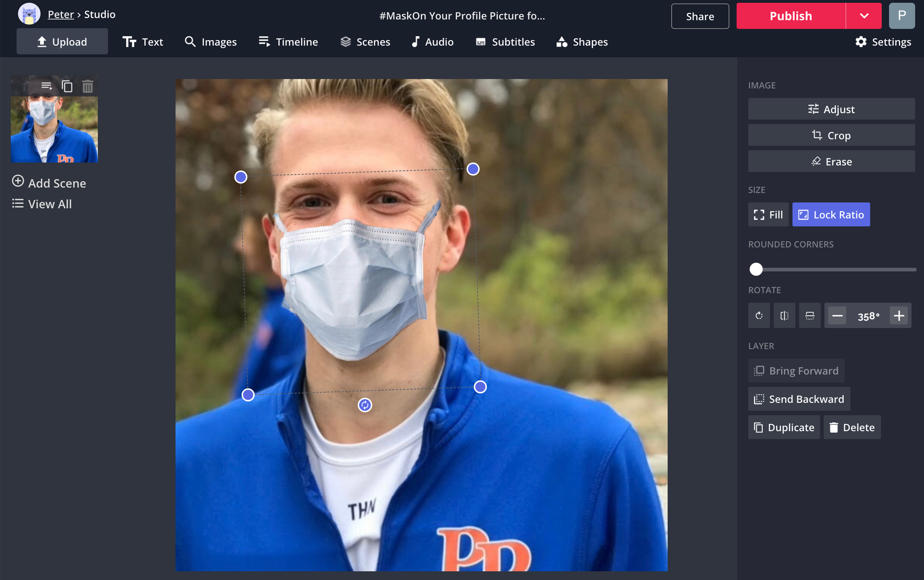Viewport: 924px width, 580px height.
Task: Click the scene thumbnail's duplicate icon
Action: tap(67, 86)
